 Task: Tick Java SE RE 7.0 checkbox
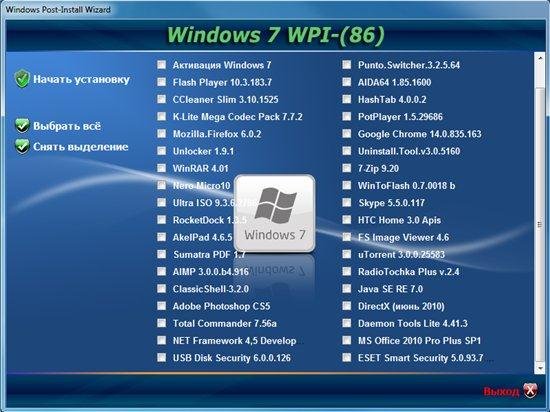[347, 289]
